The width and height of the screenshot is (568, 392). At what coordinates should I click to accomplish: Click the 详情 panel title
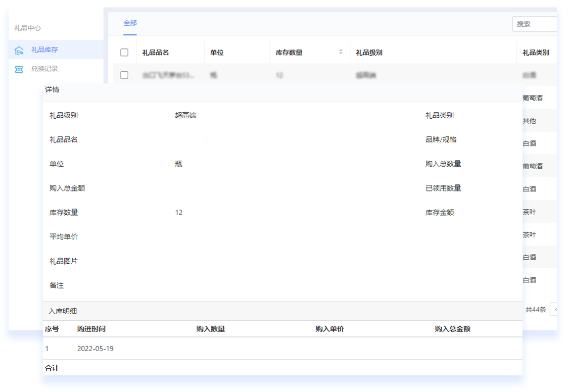click(x=52, y=90)
